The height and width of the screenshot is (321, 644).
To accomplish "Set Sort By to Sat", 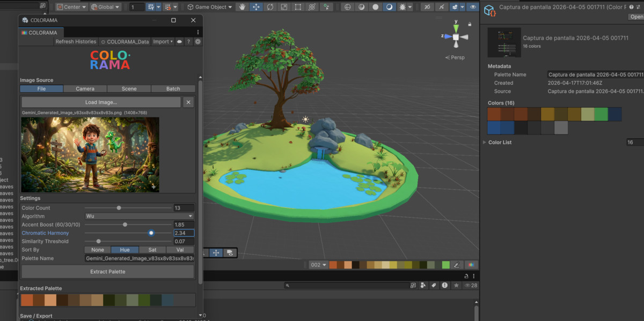I will pos(152,250).
